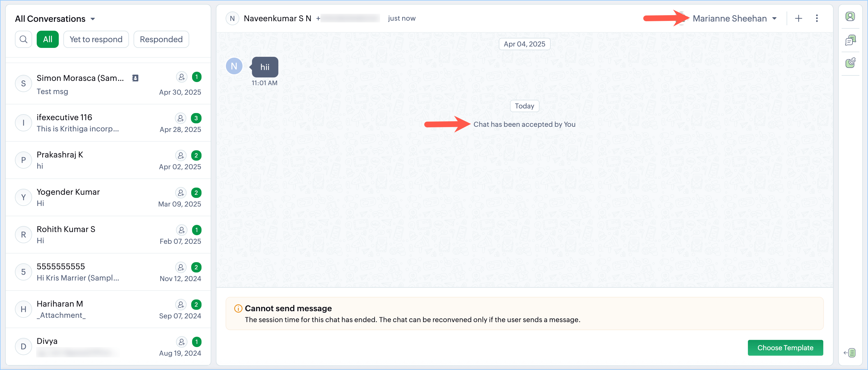Filter by Yet to respond

pyautogui.click(x=96, y=40)
